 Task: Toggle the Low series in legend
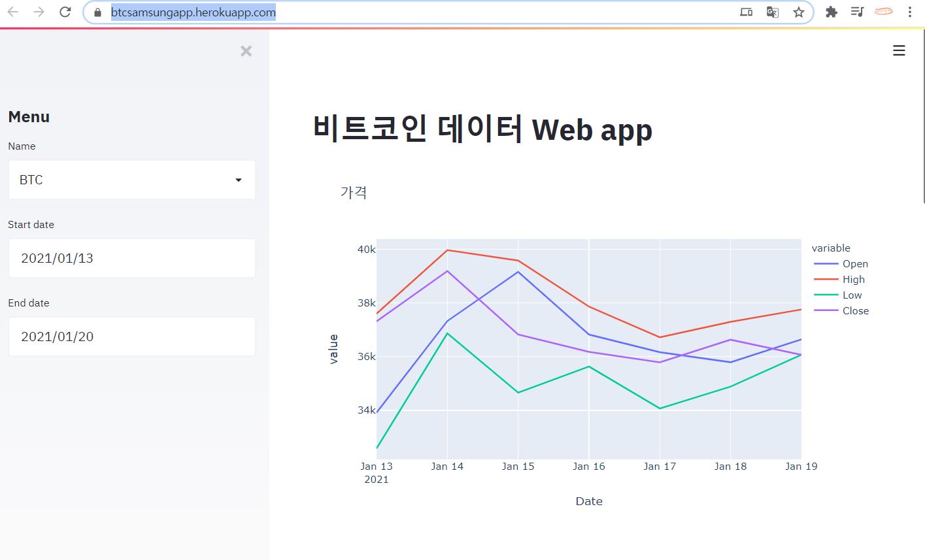click(x=838, y=295)
